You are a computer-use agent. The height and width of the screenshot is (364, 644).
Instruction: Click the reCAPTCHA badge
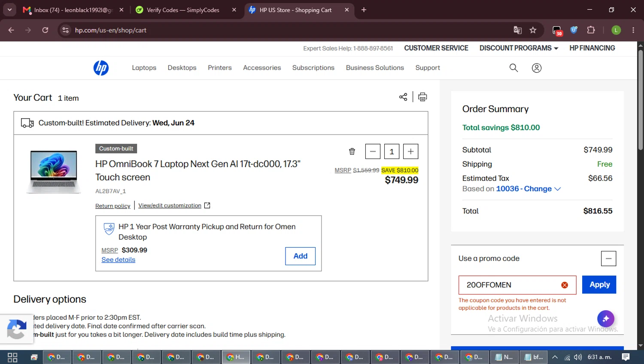(x=16, y=329)
